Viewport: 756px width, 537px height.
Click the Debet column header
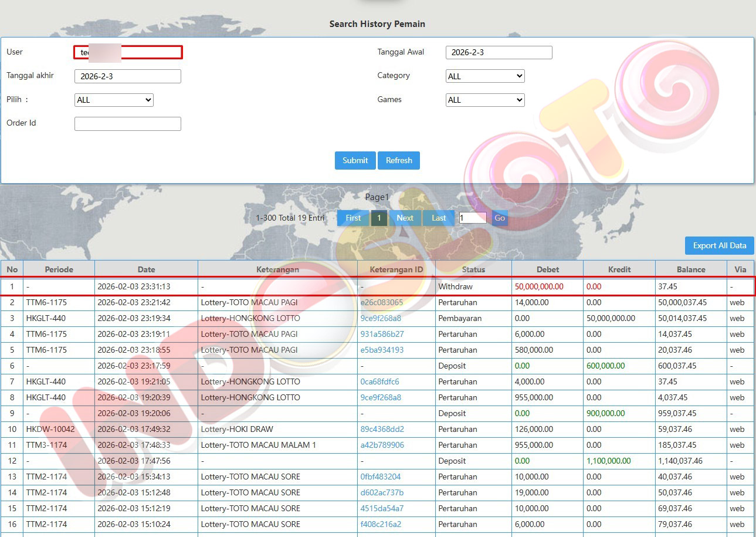click(547, 269)
